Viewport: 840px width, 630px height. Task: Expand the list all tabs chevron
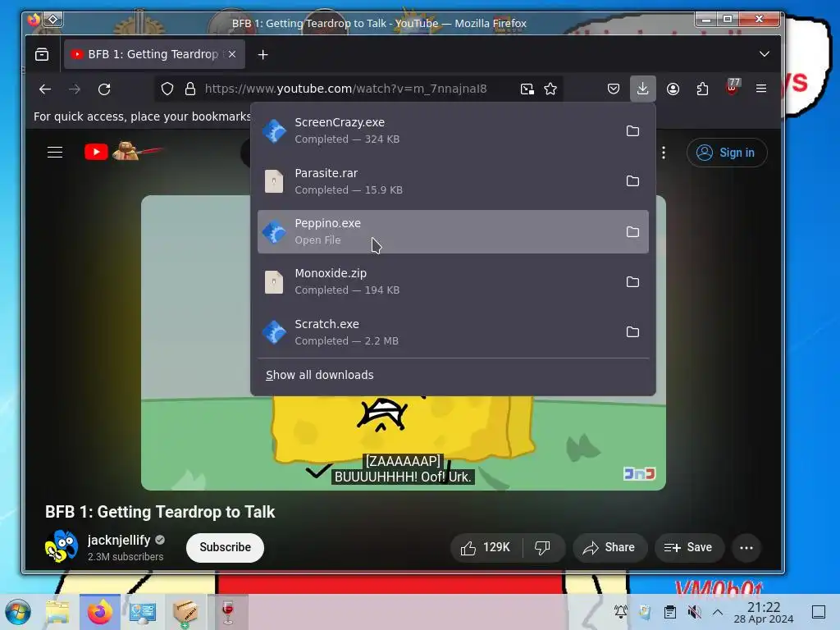(765, 54)
